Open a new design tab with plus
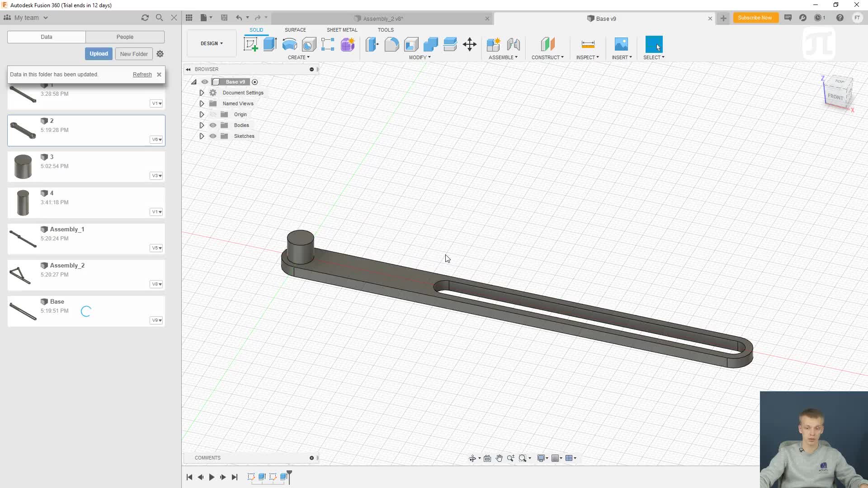Viewport: 868px width, 488px height. (723, 18)
